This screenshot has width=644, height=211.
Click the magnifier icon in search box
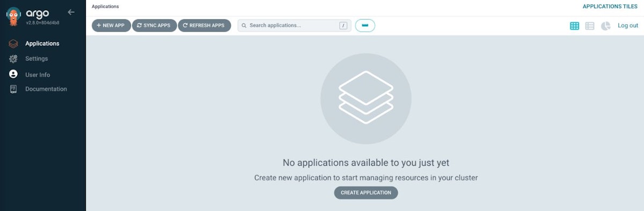tap(244, 25)
